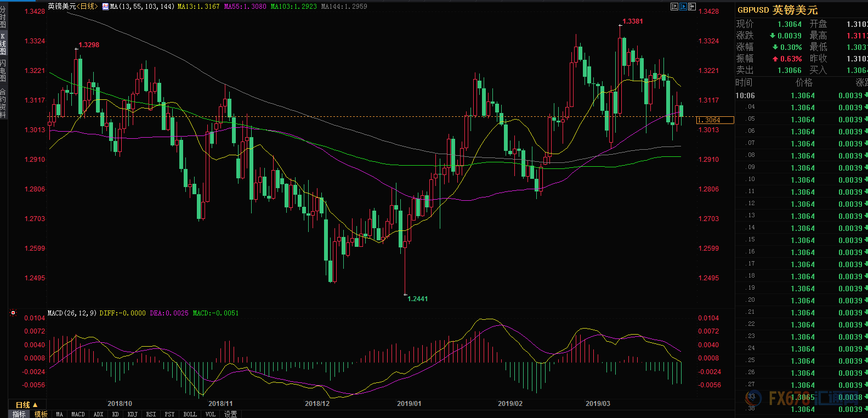Expand the 日线 period dropdown
This screenshot has width=868, height=418.
[x=26, y=405]
